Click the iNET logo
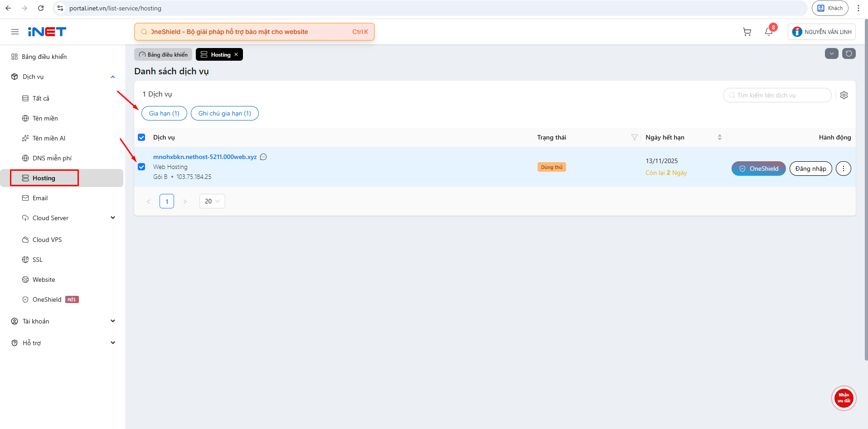This screenshot has width=868, height=429. (x=47, y=32)
